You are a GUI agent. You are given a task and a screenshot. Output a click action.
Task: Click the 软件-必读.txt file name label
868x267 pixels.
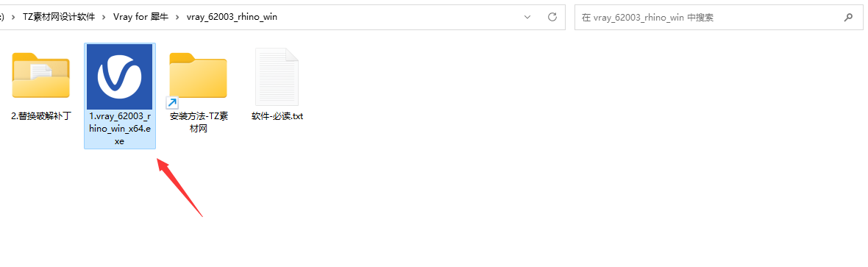pyautogui.click(x=277, y=116)
